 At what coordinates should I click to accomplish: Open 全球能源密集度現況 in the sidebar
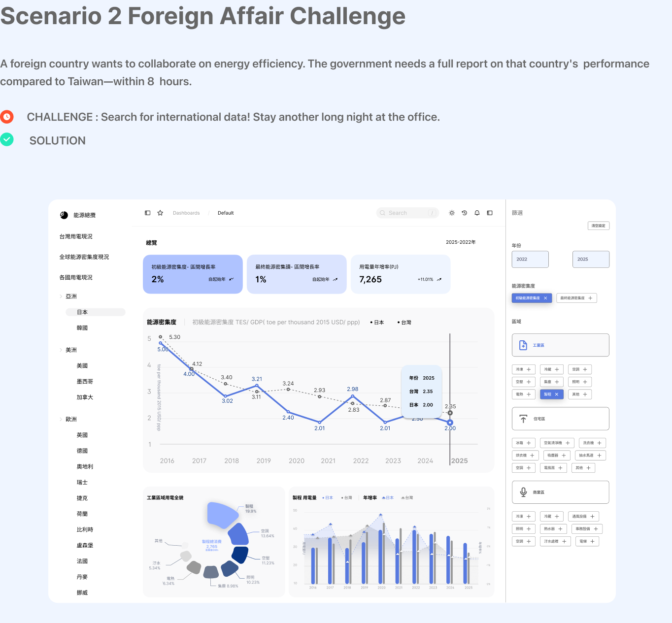tap(84, 257)
